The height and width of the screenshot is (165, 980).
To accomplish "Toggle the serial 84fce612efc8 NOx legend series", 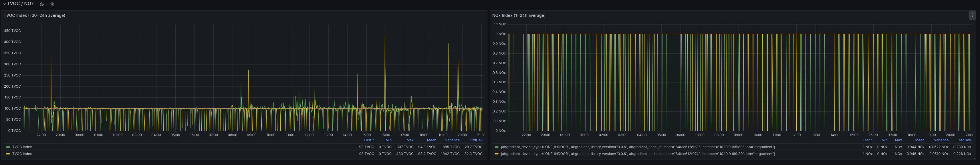I will pyautogui.click(x=638, y=147).
